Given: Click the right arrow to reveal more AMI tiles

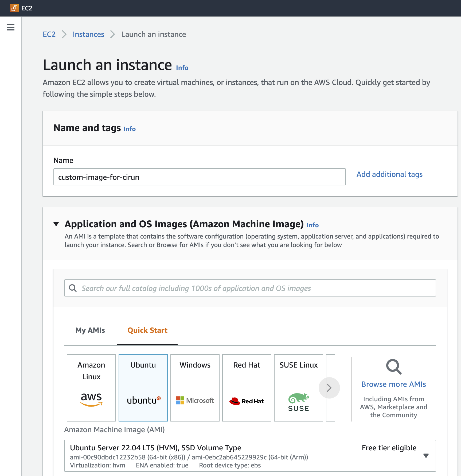Looking at the screenshot, I should [329, 388].
